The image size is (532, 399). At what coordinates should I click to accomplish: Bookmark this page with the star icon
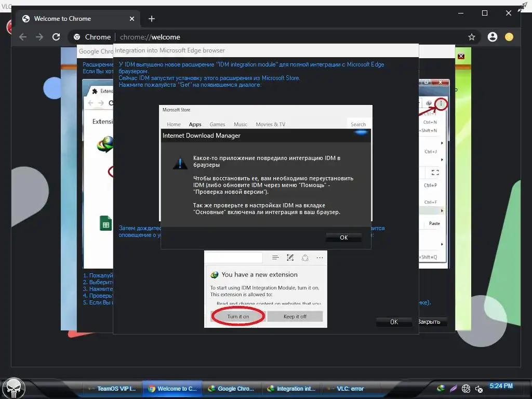pyautogui.click(x=472, y=37)
